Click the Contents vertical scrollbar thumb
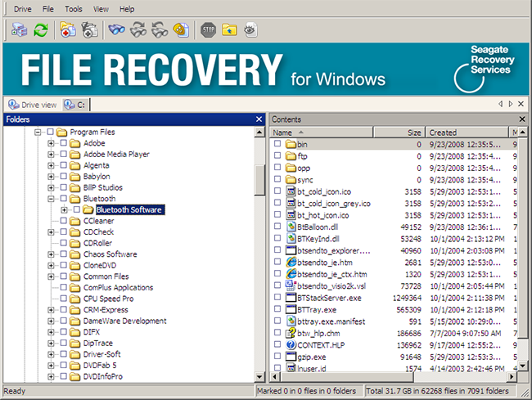This screenshot has width=532, height=400. pyautogui.click(x=523, y=237)
